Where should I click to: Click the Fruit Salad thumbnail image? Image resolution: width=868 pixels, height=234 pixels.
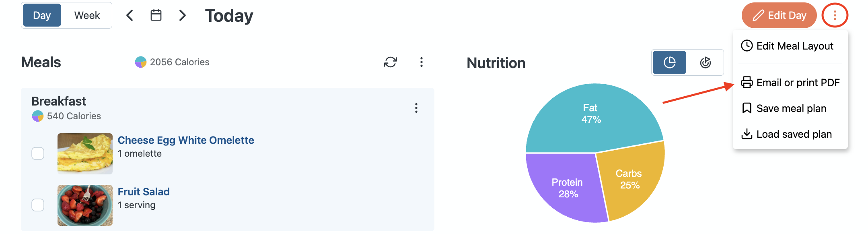(85, 205)
